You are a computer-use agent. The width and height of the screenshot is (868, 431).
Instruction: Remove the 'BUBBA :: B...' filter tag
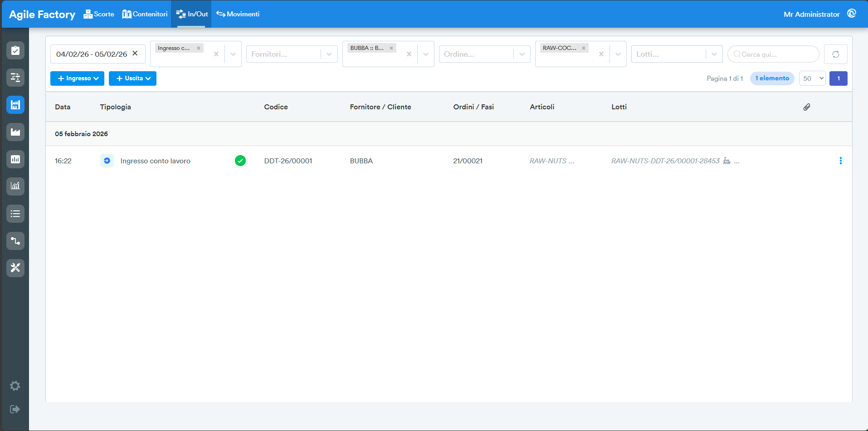pyautogui.click(x=391, y=48)
